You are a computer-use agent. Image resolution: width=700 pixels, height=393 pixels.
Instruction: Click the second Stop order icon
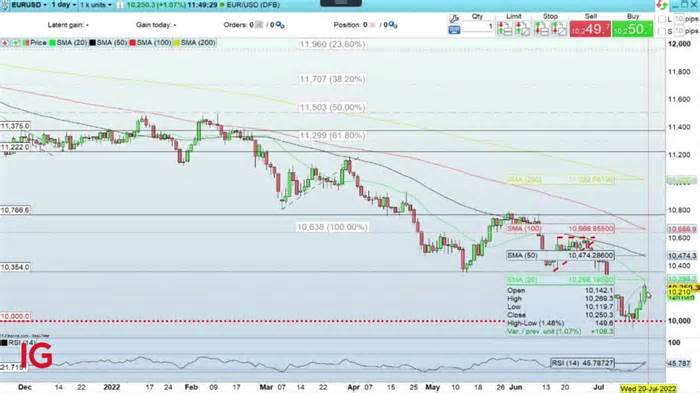coord(559,29)
